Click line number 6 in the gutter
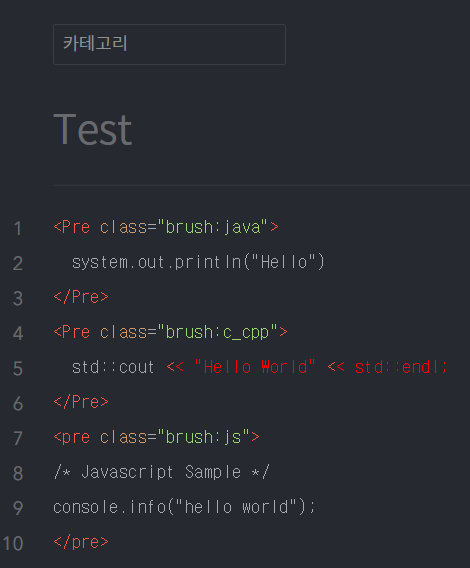 17,404
